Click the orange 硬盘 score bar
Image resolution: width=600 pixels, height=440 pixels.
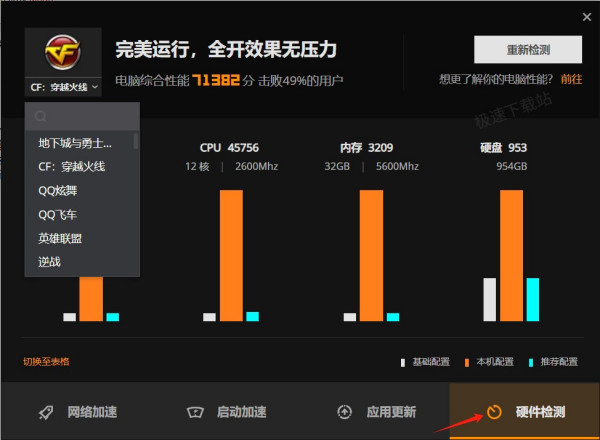pyautogui.click(x=511, y=256)
